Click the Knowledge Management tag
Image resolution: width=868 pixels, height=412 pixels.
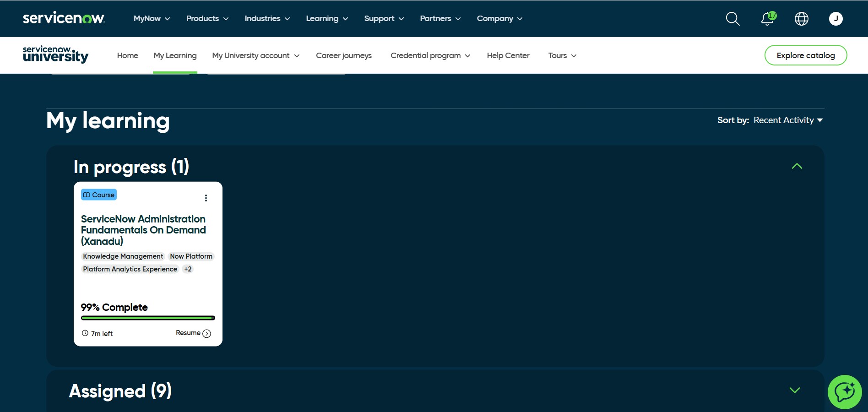click(x=123, y=256)
